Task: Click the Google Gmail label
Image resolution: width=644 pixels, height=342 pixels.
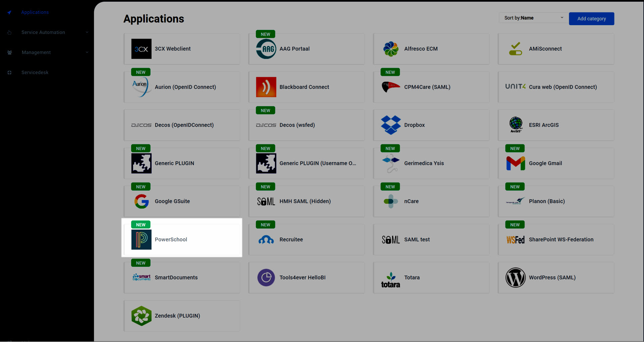Action: [545, 163]
